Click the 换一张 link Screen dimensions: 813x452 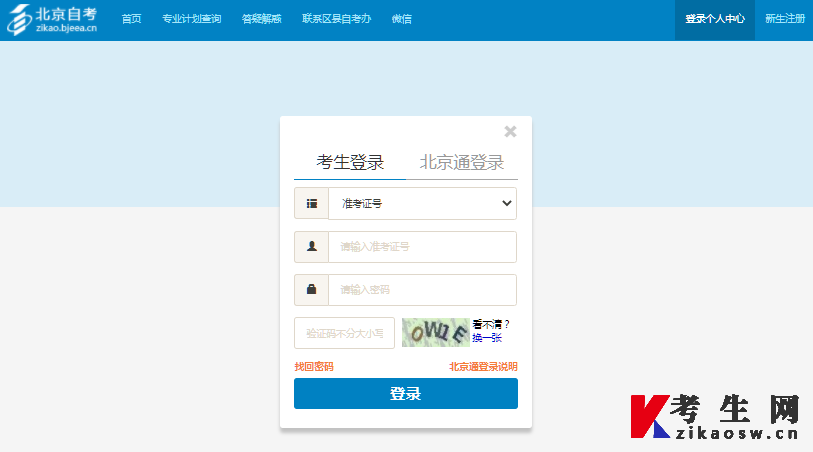[487, 338]
